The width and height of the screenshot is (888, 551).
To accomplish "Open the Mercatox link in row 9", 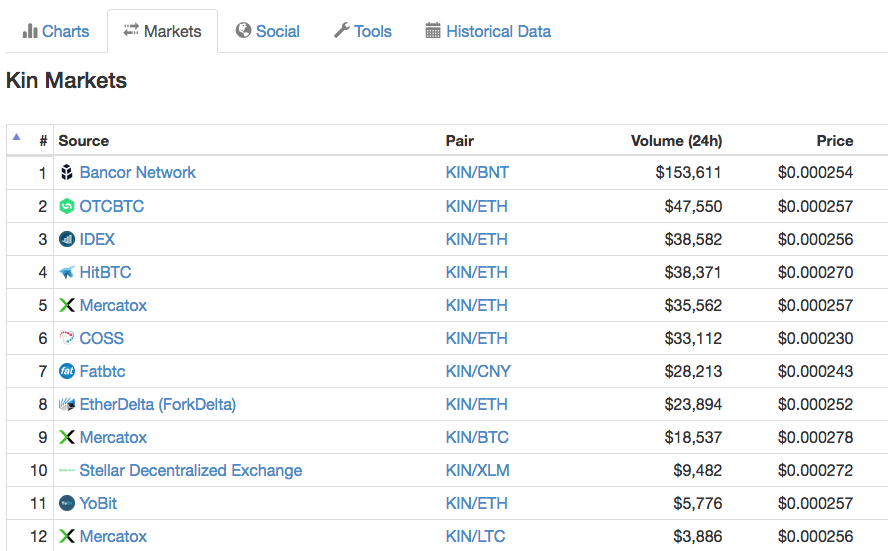I will coord(113,437).
